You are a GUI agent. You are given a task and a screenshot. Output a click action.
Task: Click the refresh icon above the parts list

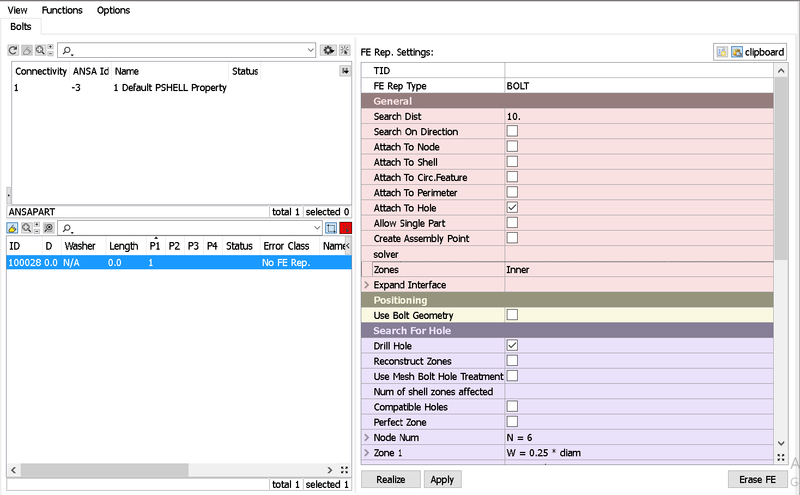click(x=13, y=50)
